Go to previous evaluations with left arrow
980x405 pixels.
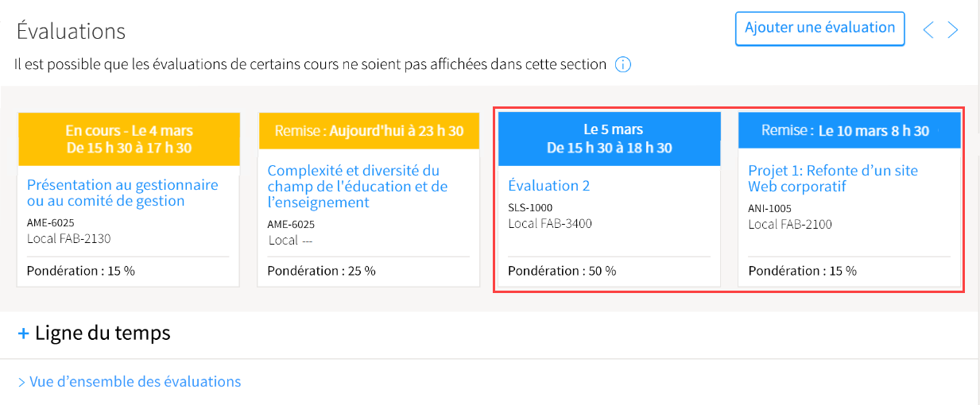(928, 30)
